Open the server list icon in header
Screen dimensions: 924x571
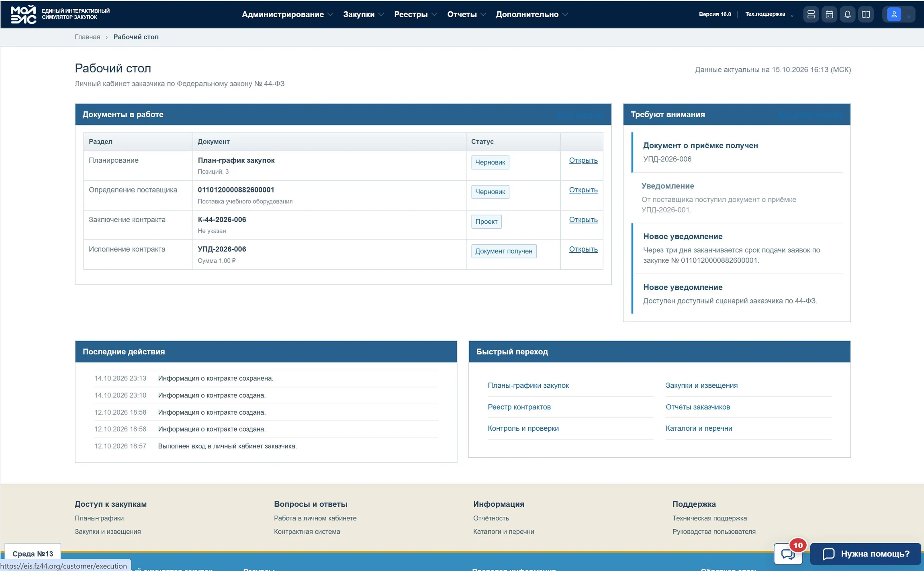coord(811,14)
